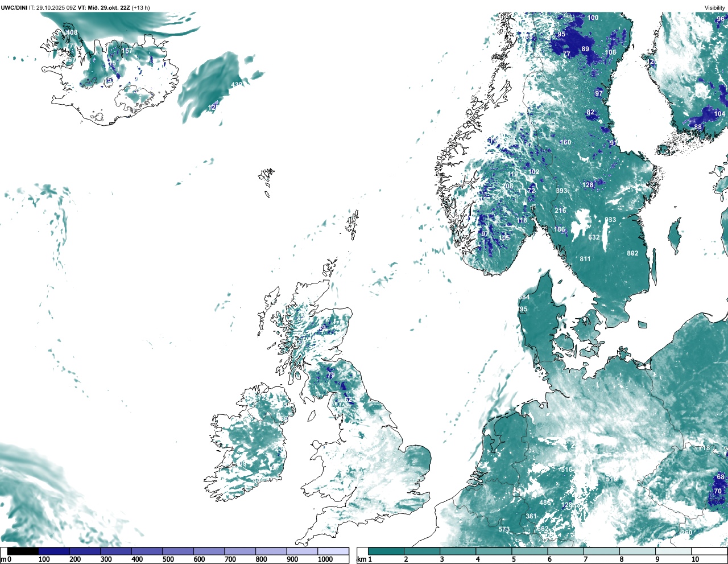Click the '186' visibility value on the map

(560, 230)
